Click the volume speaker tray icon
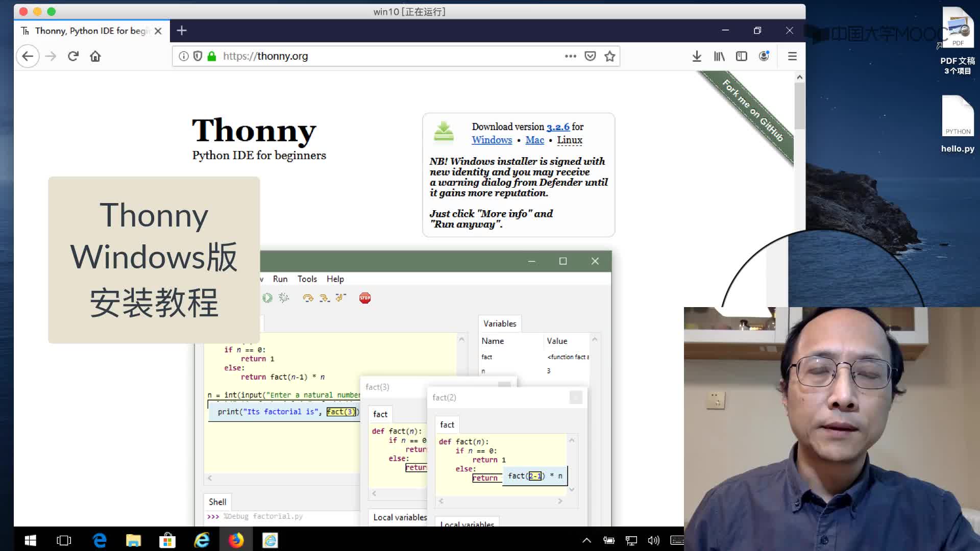 [654, 540]
